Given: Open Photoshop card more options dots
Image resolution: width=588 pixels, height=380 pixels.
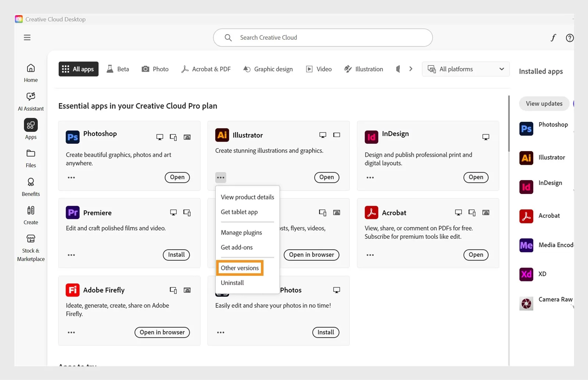Looking at the screenshot, I should click(71, 178).
